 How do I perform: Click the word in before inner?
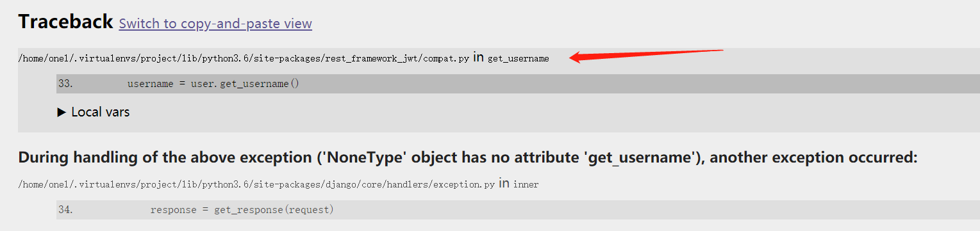[504, 184]
